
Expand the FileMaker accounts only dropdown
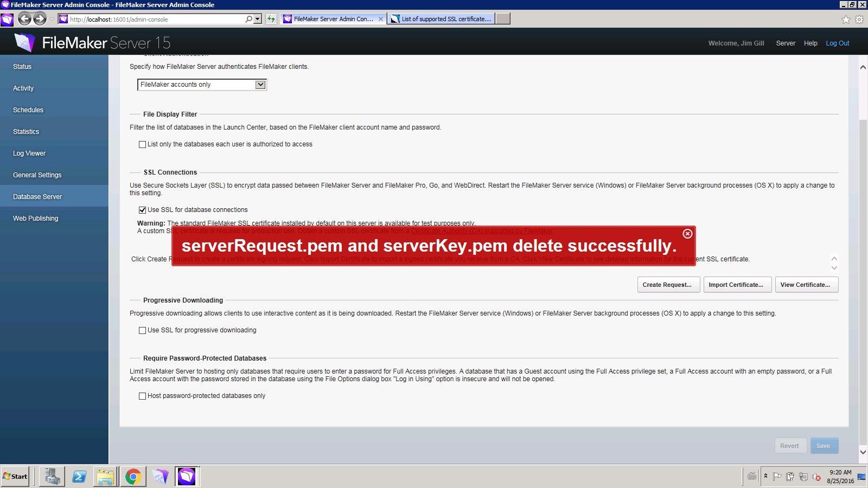tap(202, 85)
